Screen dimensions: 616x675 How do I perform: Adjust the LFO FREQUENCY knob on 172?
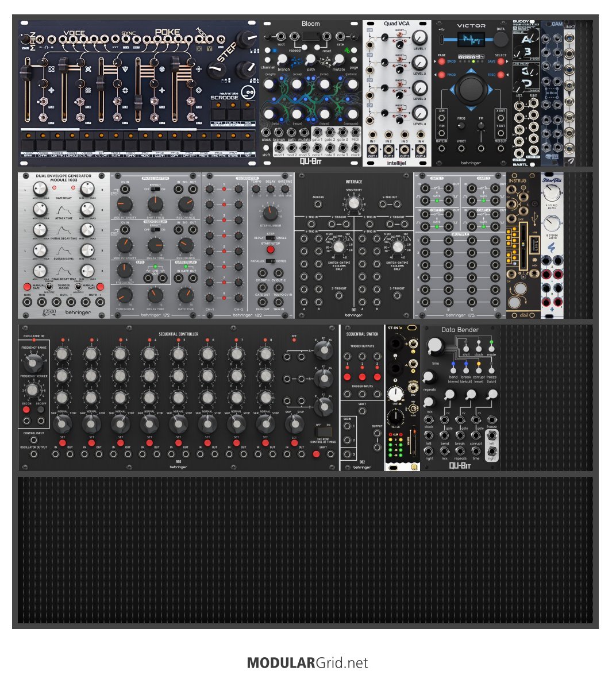click(x=124, y=271)
